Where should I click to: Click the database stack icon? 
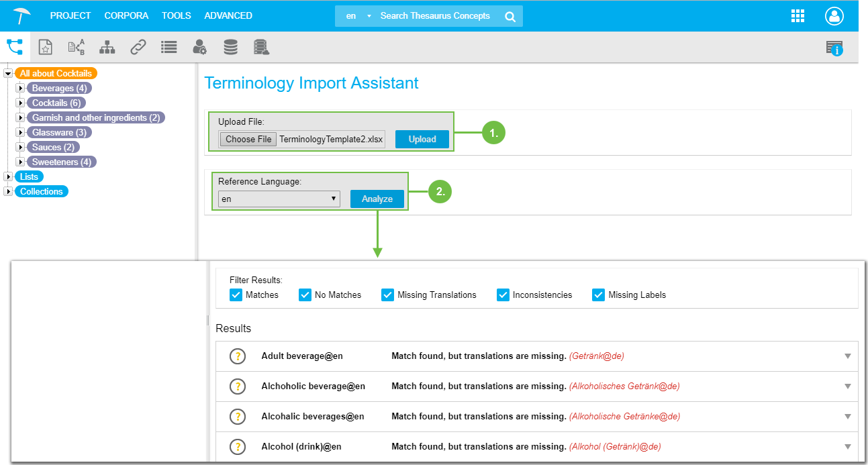coord(230,47)
